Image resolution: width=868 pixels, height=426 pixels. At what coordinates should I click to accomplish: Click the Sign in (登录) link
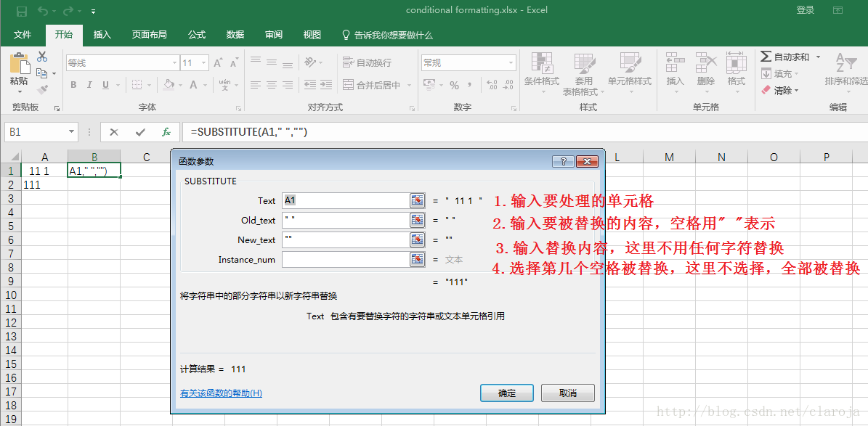[806, 10]
